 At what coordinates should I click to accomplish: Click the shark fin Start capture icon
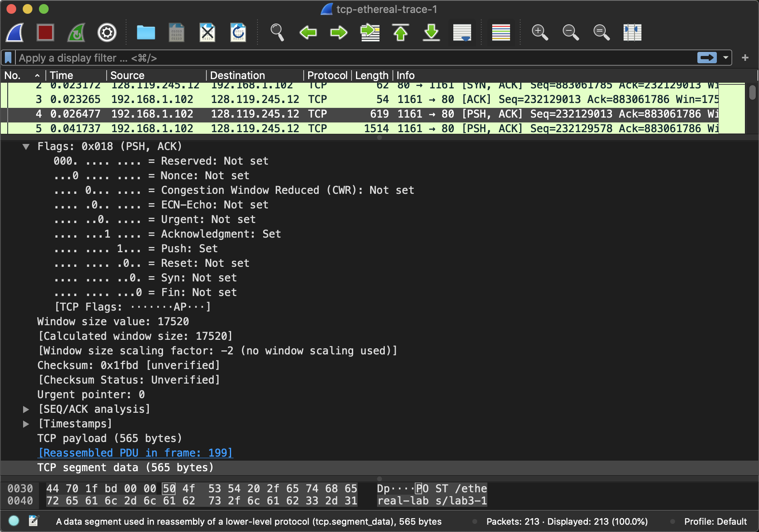tap(15, 32)
